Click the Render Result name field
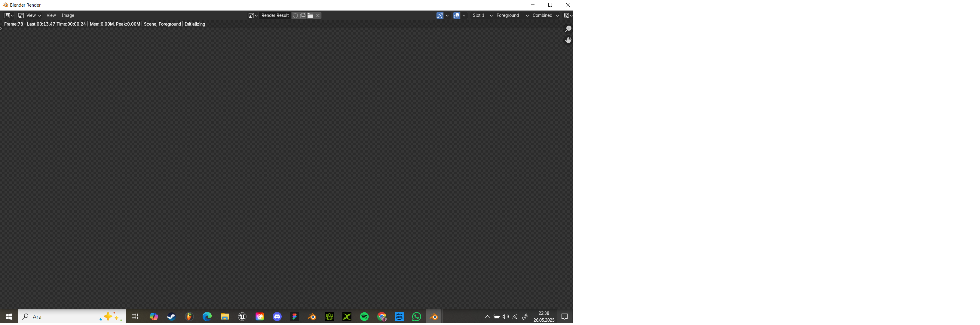 275,16
